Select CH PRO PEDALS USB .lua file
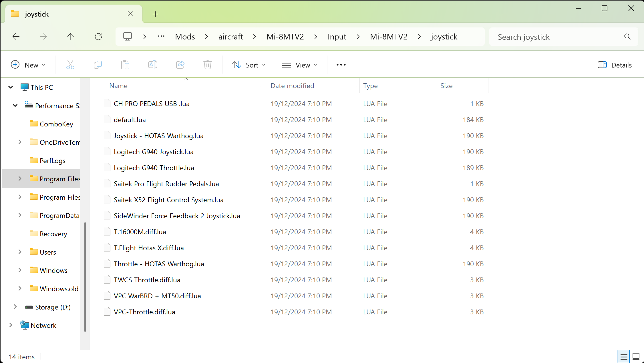 [152, 104]
